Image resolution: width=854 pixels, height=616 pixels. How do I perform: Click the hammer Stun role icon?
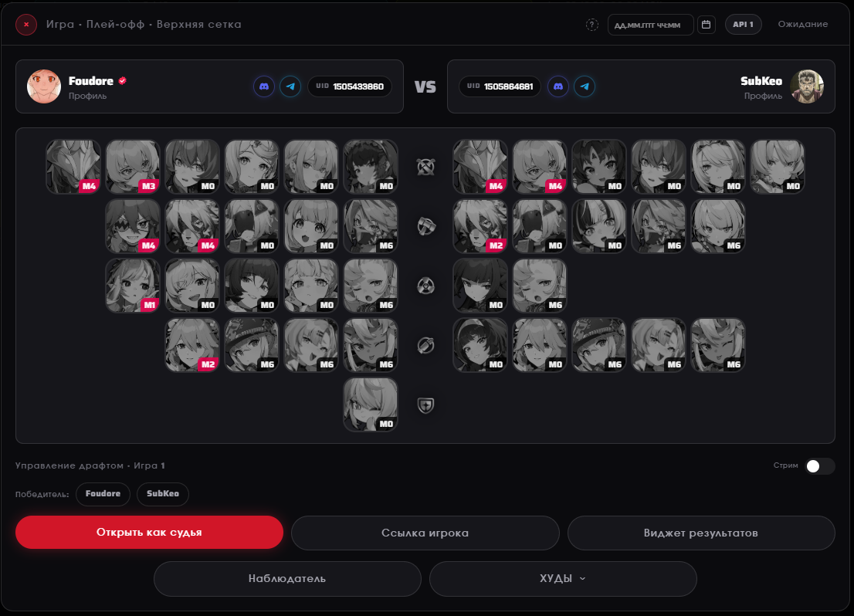pyautogui.click(x=425, y=226)
